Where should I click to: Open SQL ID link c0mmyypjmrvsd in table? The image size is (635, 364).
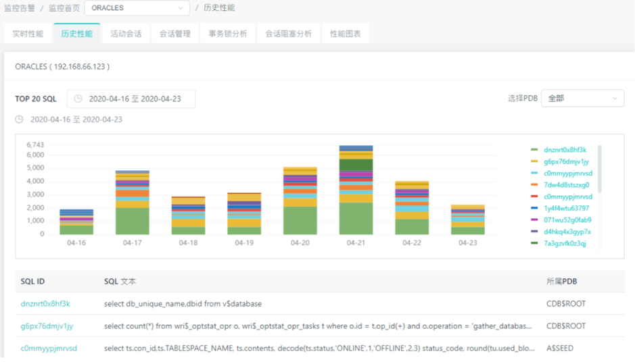[x=49, y=348]
